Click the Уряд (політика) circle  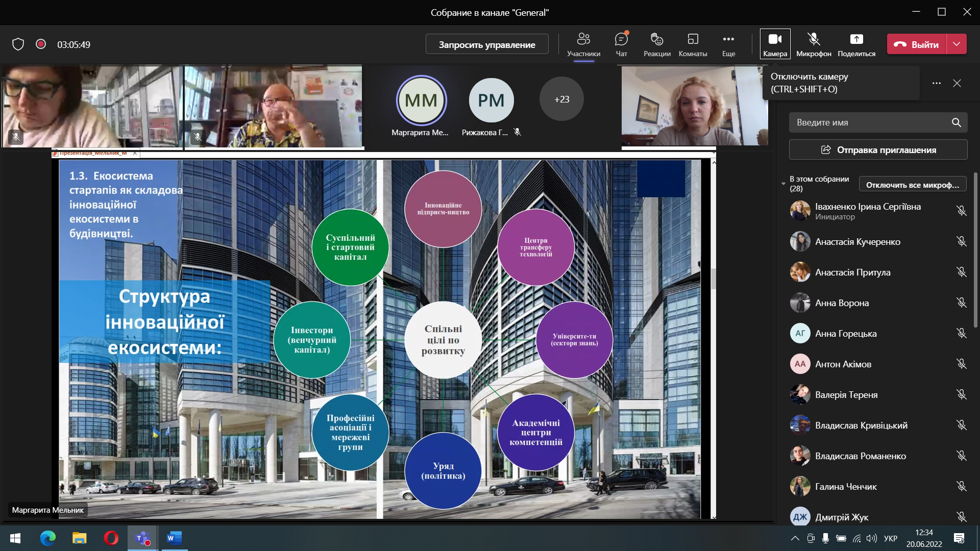pos(443,470)
